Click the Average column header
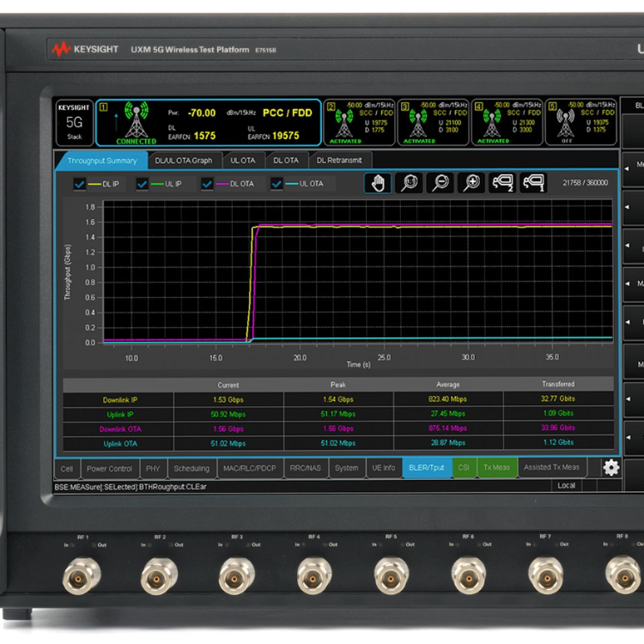The width and height of the screenshot is (644, 644). (x=447, y=385)
